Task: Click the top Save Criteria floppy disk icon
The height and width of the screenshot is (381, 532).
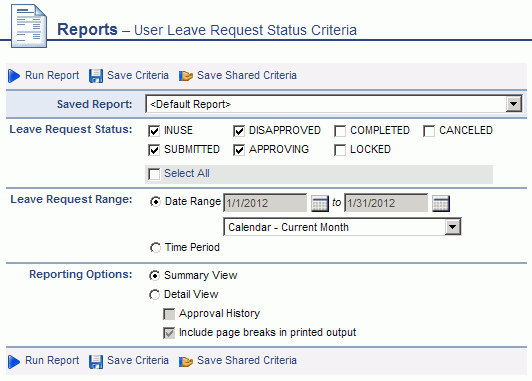Action: coord(96,76)
